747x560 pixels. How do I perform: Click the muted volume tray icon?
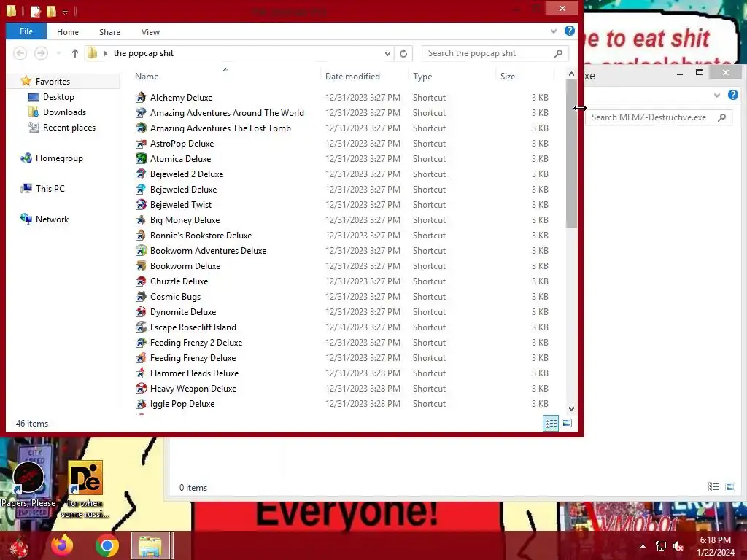[678, 546]
